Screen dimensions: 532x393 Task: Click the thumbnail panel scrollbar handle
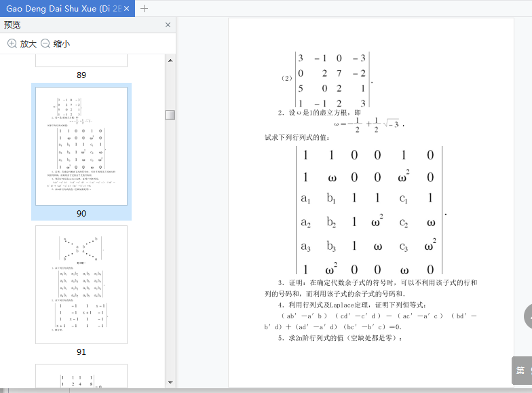click(170, 115)
